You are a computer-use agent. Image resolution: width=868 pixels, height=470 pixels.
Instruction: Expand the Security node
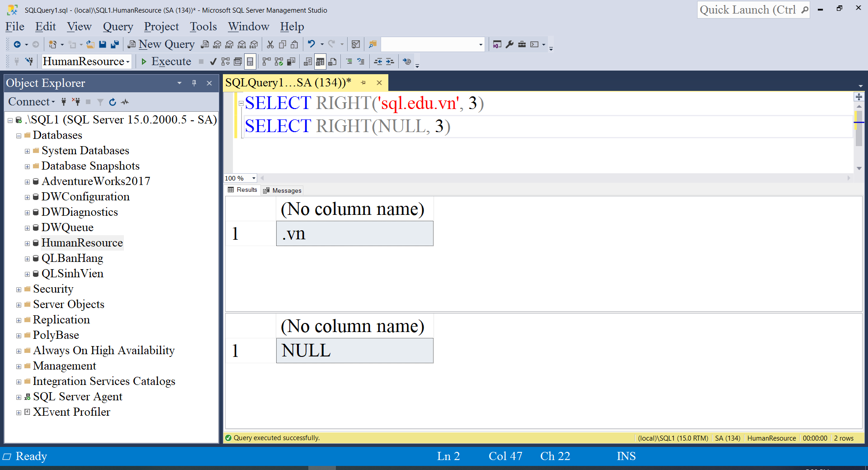pyautogui.click(x=19, y=289)
